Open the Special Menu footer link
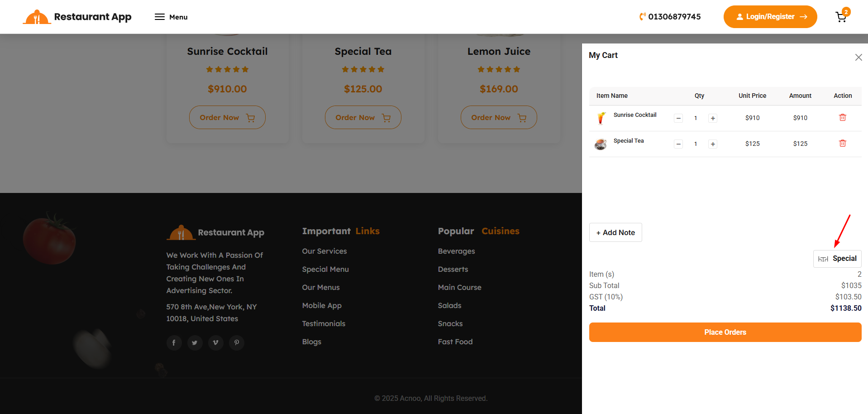This screenshot has width=868, height=414. (x=325, y=269)
